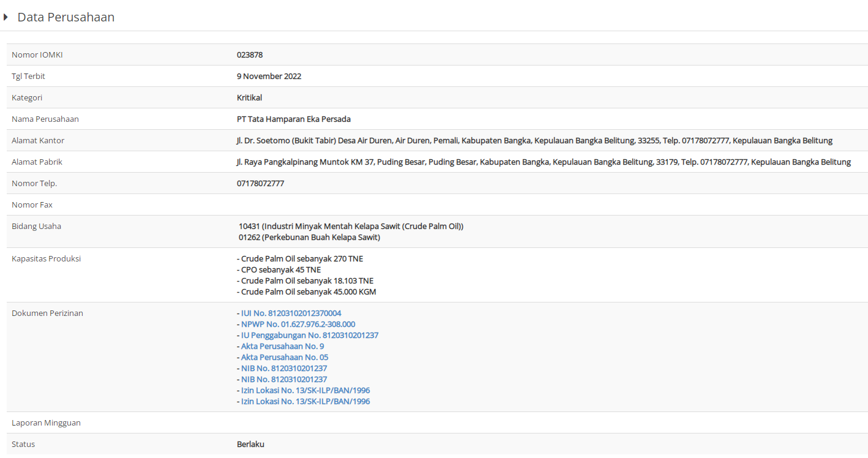Click the Alamat Kantor address starting Jl. Dr. Soetomo
This screenshot has width=868, height=458.
point(534,141)
